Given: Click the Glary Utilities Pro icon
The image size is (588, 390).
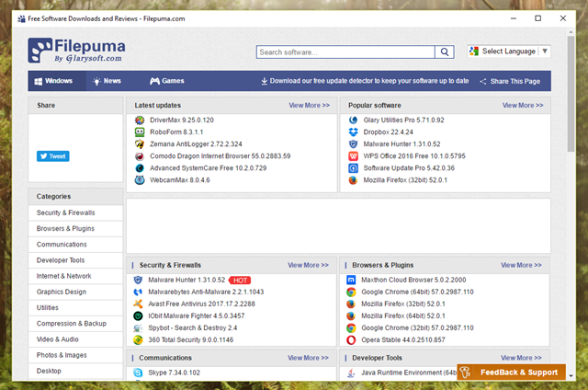Looking at the screenshot, I should coord(353,120).
